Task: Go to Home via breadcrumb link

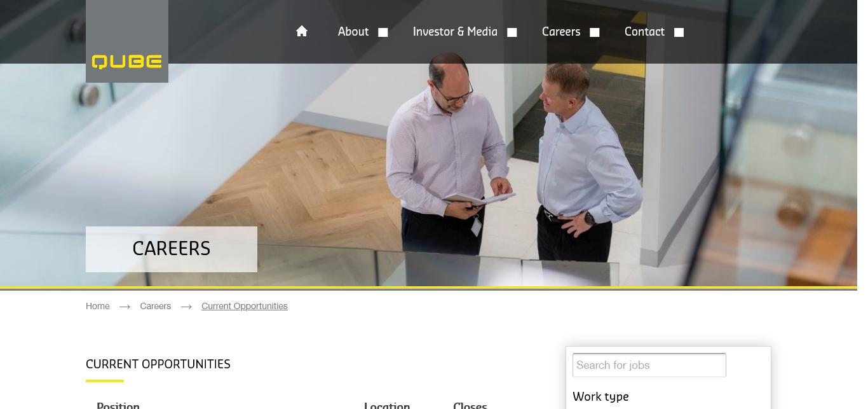Action: click(98, 306)
